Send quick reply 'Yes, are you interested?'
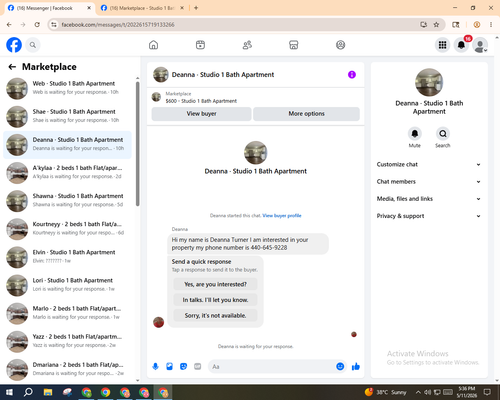This screenshot has width=500, height=400. pyautogui.click(x=215, y=284)
